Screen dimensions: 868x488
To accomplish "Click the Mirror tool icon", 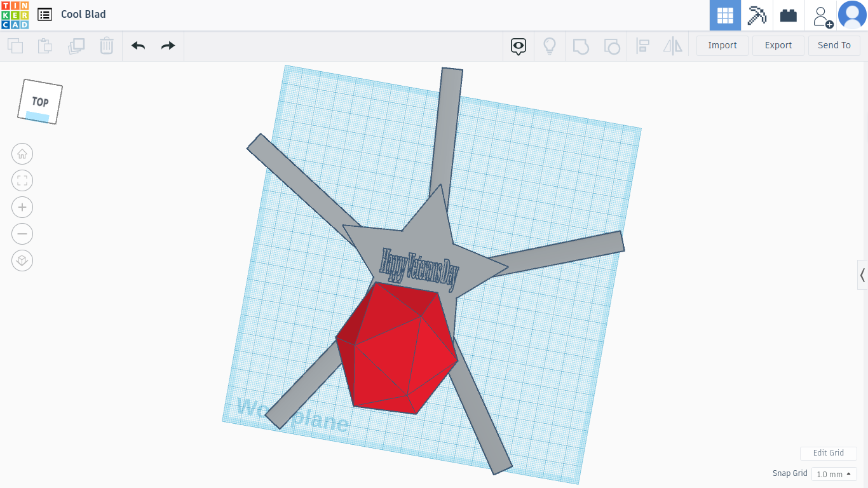I will (672, 46).
